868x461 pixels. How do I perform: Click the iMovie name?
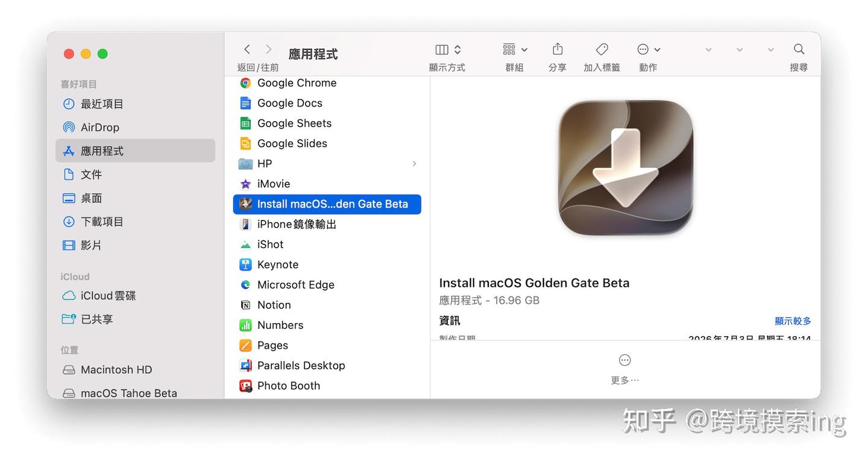point(274,184)
